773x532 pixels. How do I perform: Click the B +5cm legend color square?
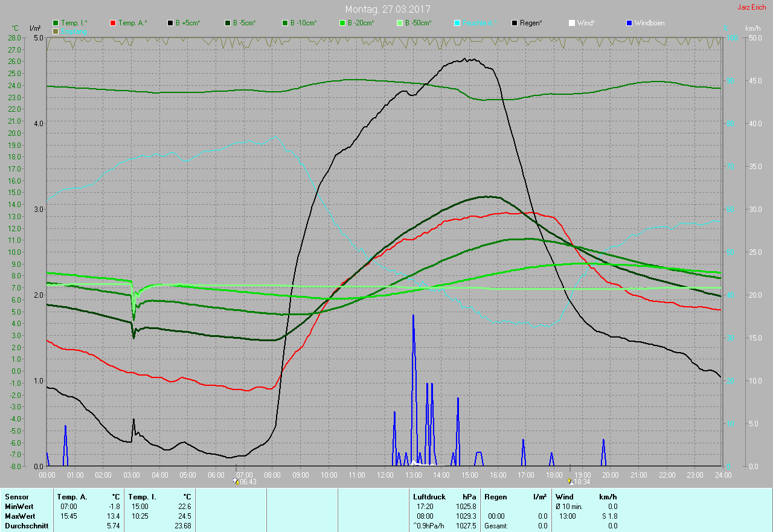click(170, 23)
